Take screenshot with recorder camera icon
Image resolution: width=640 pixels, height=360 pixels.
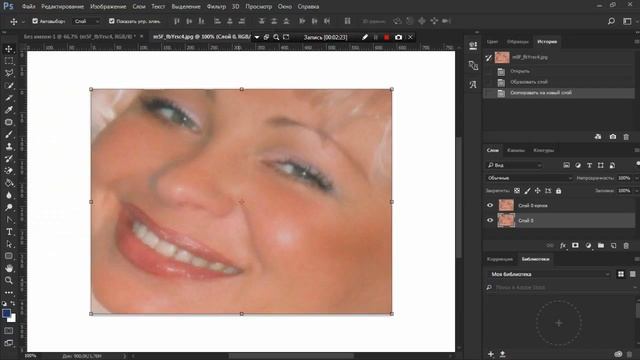398,37
